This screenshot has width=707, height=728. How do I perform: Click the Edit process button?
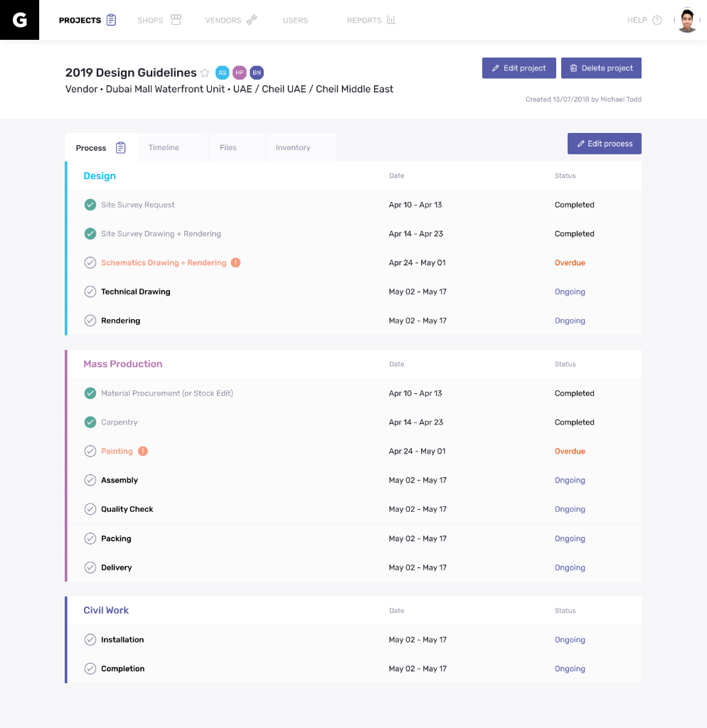pyautogui.click(x=605, y=144)
